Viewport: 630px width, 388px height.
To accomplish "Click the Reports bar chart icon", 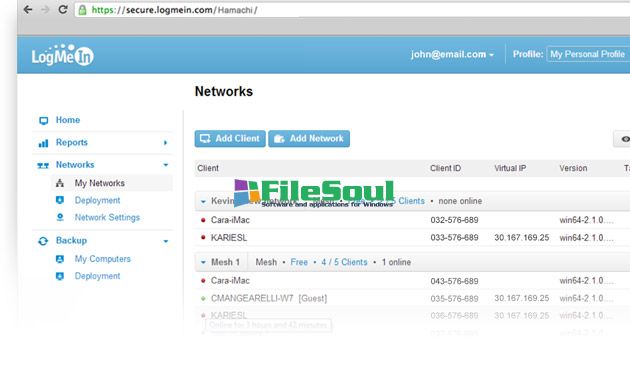I will [x=43, y=143].
